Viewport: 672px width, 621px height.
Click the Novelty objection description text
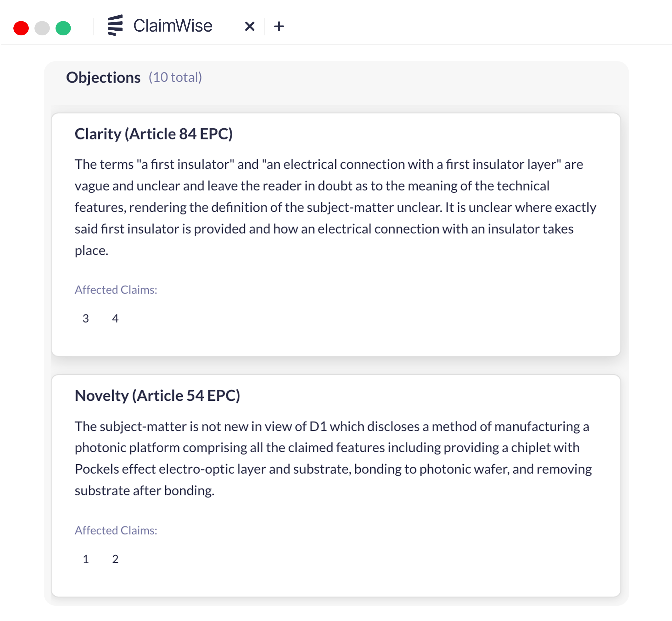[333, 458]
